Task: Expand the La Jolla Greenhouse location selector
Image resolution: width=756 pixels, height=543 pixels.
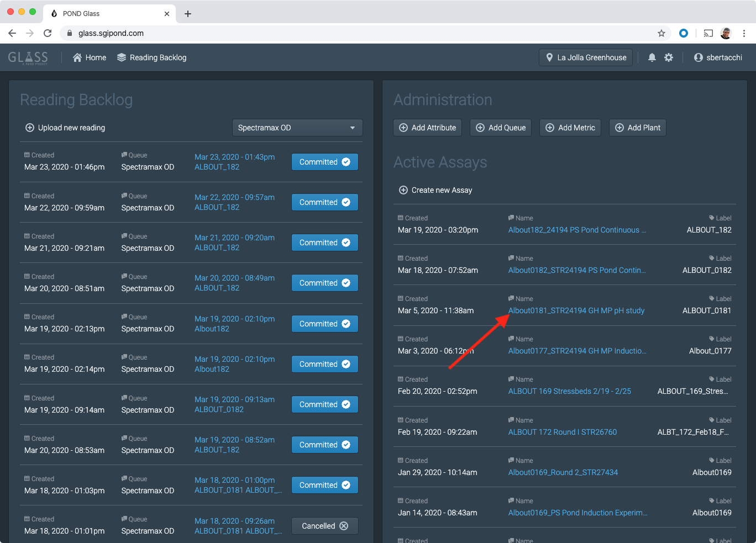Action: [x=586, y=57]
